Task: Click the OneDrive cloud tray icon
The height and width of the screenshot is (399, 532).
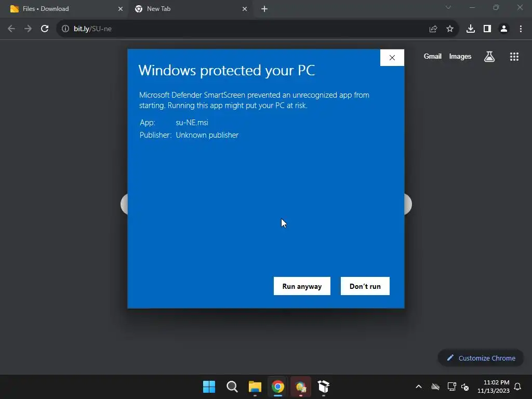Action: coord(435,387)
